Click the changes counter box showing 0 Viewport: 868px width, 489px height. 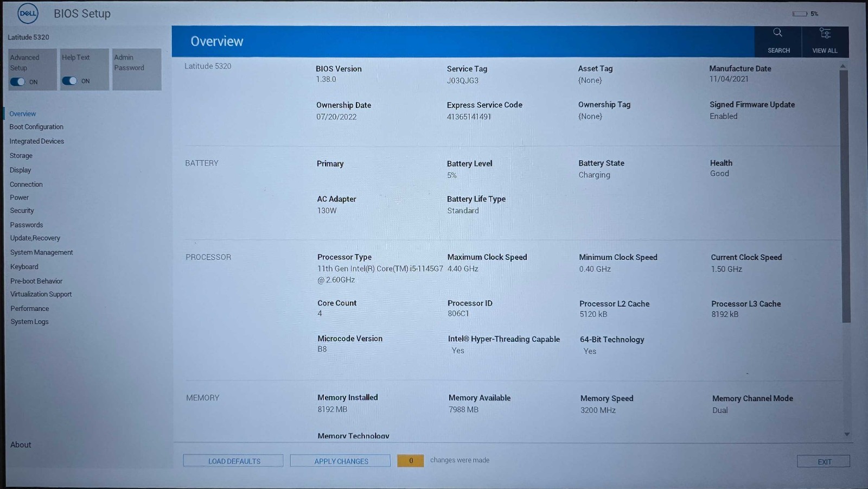point(411,461)
